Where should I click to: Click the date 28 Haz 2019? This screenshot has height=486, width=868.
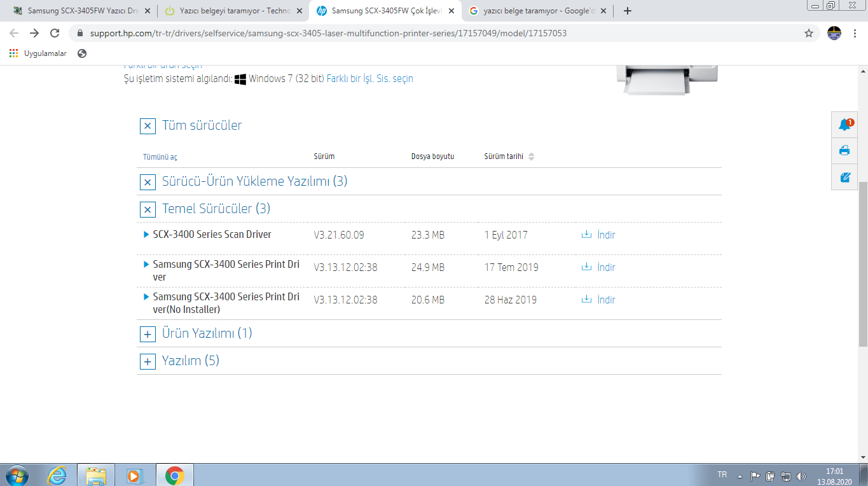tap(511, 300)
